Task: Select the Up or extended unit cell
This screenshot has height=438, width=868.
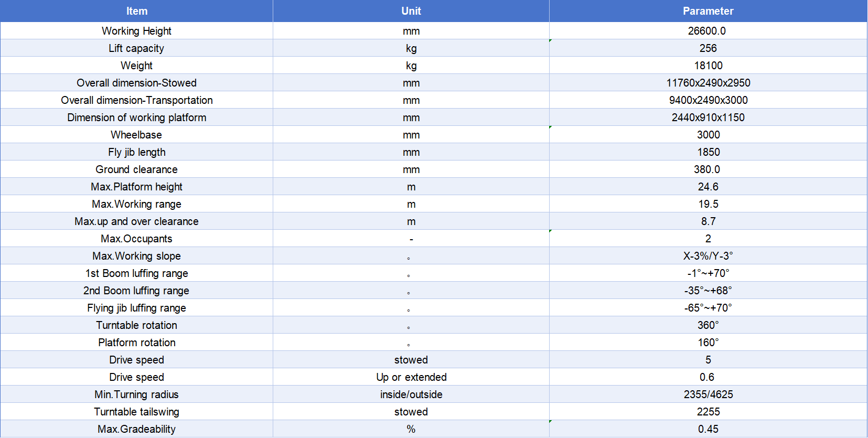Action: (411, 377)
